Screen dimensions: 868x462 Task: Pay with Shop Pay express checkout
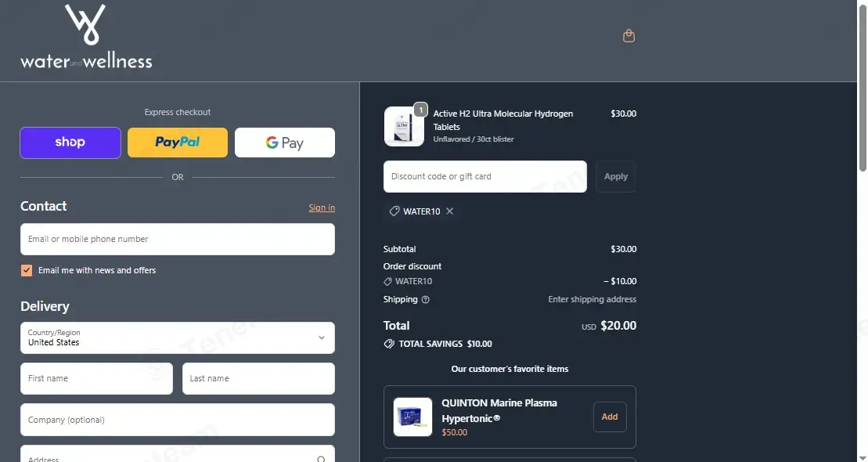pyautogui.click(x=70, y=143)
